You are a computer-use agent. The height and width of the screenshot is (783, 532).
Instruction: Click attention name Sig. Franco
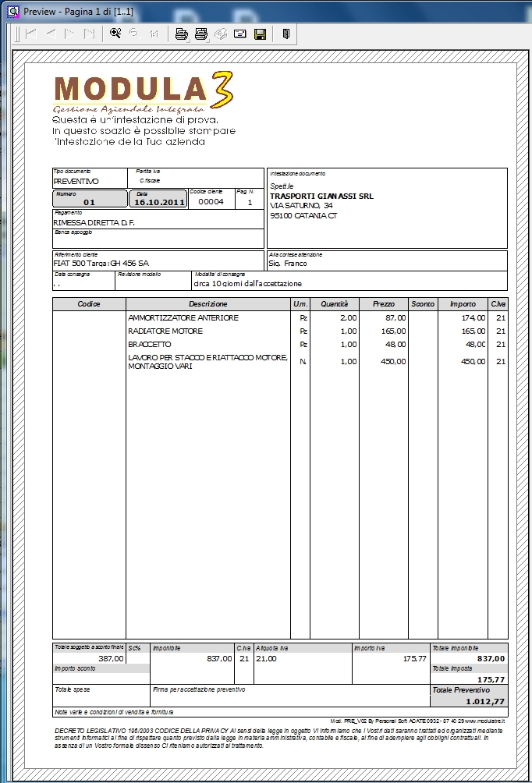click(288, 263)
